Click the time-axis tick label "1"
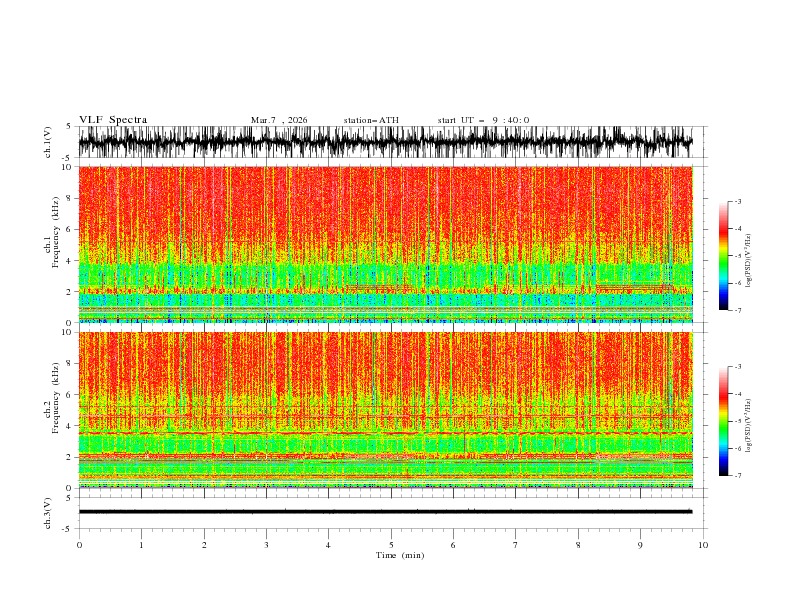792x612 pixels. click(141, 545)
